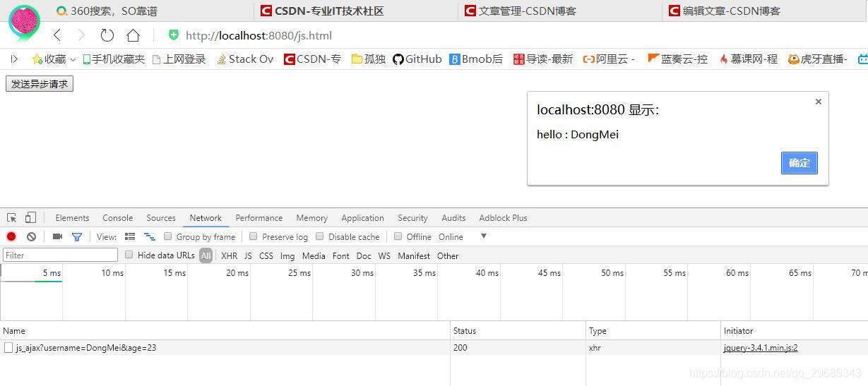Image resolution: width=868 pixels, height=386 pixels.
Task: Open the Bmob后 bookmark
Action: tap(476, 59)
